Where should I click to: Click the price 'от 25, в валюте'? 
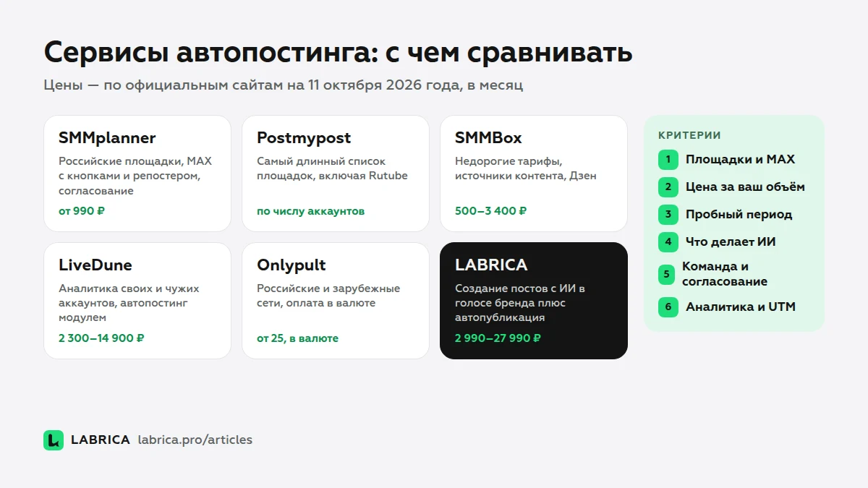[298, 338]
